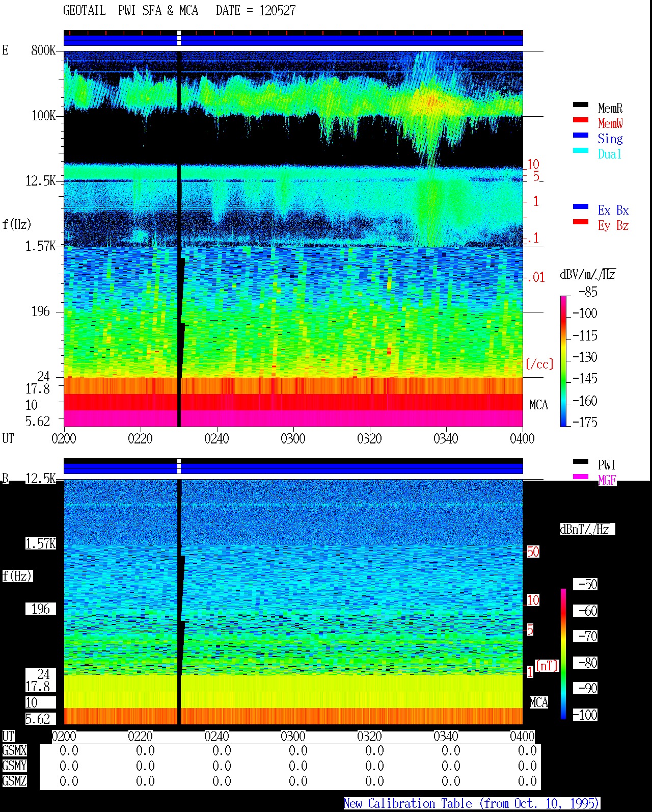
Task: Click the red 50 label on the B panel
Action: click(x=533, y=552)
